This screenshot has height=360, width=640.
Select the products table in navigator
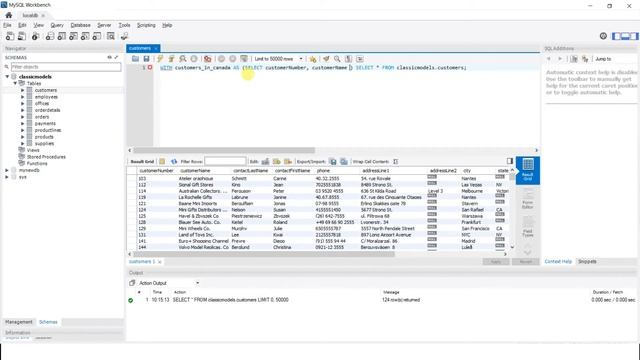[x=44, y=137]
